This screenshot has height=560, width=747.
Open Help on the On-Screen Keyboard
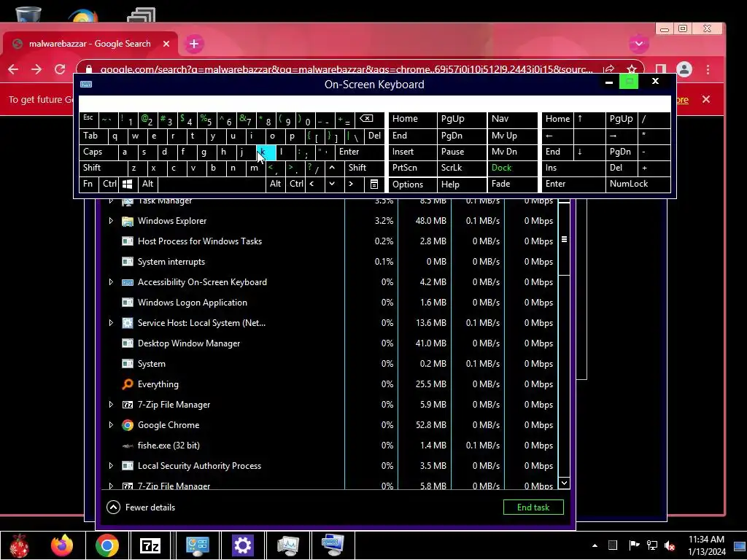[461, 184]
